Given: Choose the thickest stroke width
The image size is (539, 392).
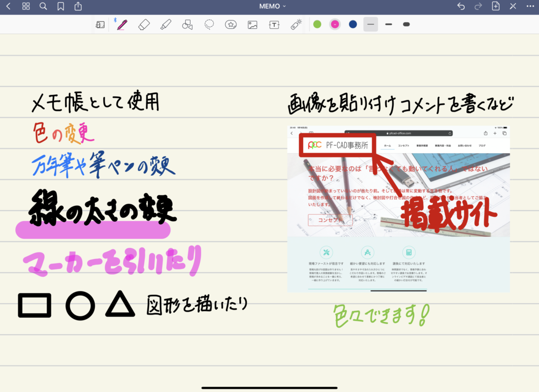Looking at the screenshot, I should [406, 24].
